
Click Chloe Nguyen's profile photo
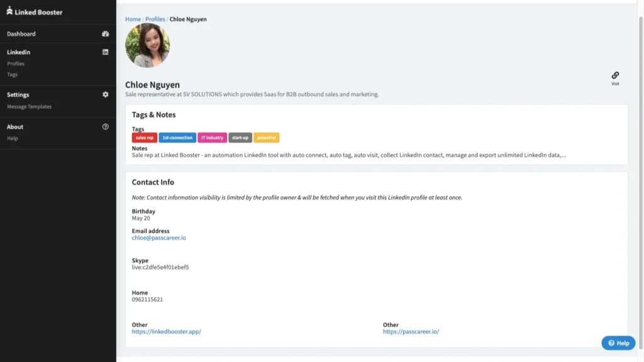coord(148,45)
